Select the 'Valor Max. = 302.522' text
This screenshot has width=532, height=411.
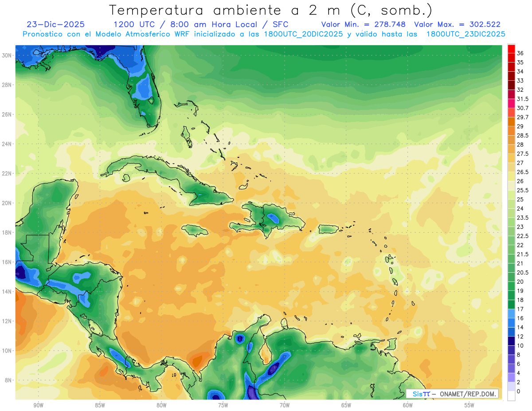tap(457, 24)
